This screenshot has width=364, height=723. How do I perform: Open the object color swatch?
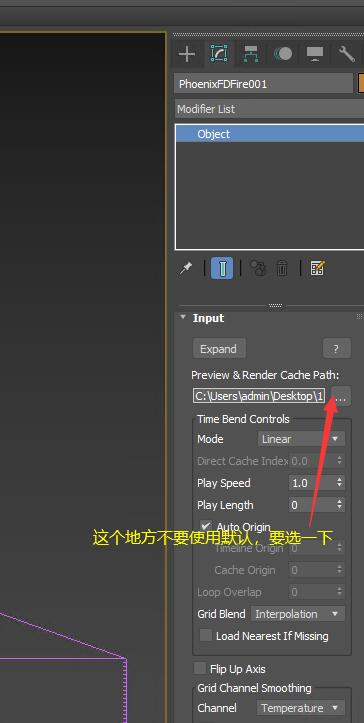[361, 84]
